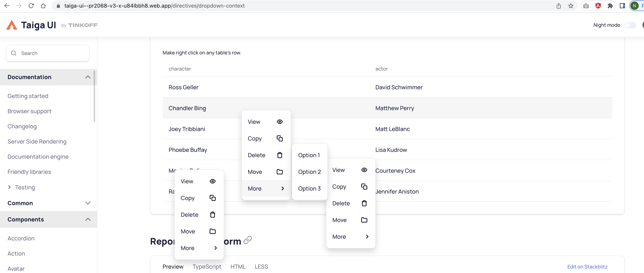Toggle the Night mode switch
The height and width of the screenshot is (273, 644).
[x=630, y=25]
